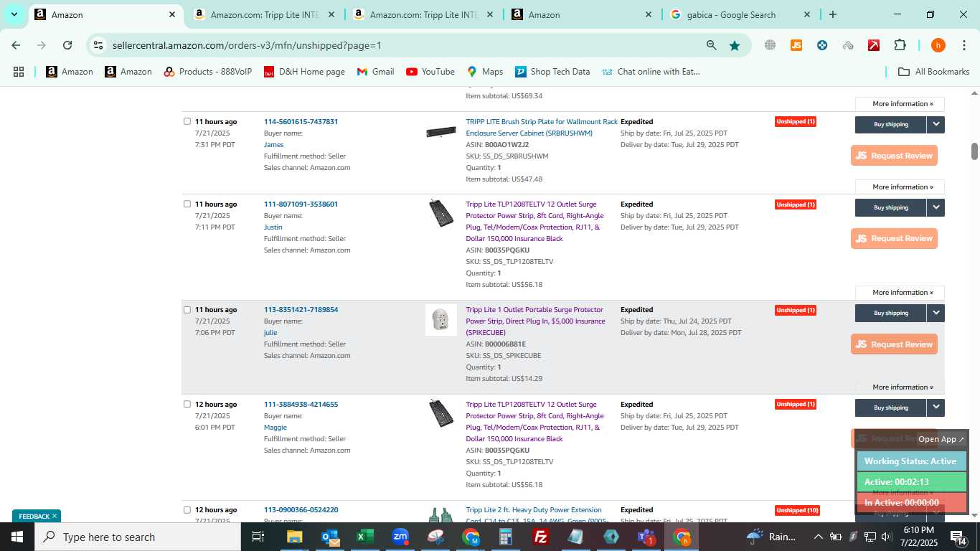
Task: Click the gray cloud-link extension icon
Action: [x=848, y=45]
